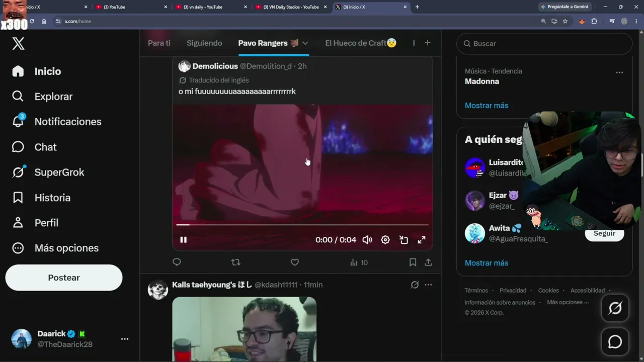The image size is (644, 362).
Task: Open a new browser tab
Action: [x=417, y=7]
